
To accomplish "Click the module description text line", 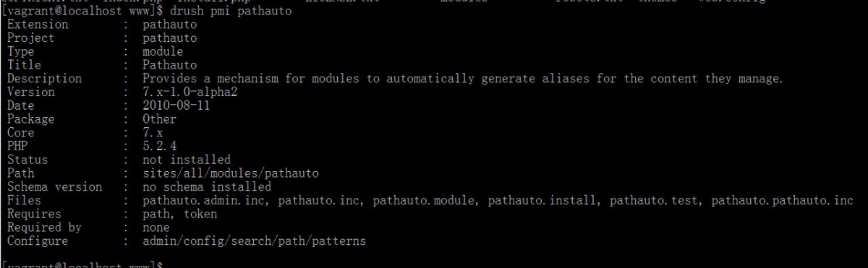I will click(x=463, y=79).
